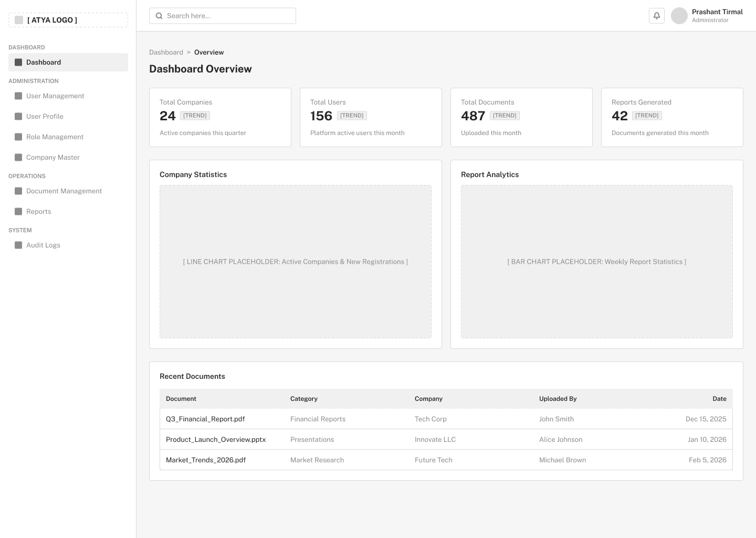The height and width of the screenshot is (538, 756).
Task: Click the line chart placeholder
Action: click(296, 262)
